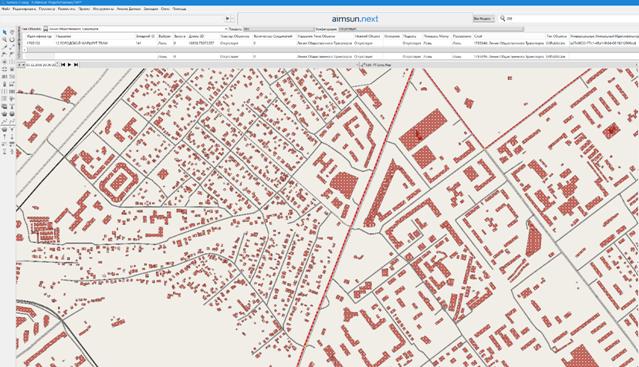The height and width of the screenshot is (367, 639).
Task: Open the object type combo box
Action: coord(136,29)
